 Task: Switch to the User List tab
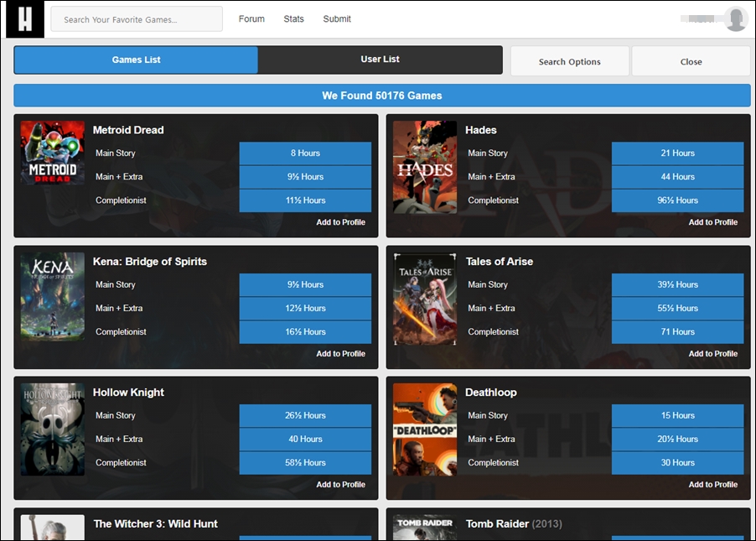tap(380, 60)
